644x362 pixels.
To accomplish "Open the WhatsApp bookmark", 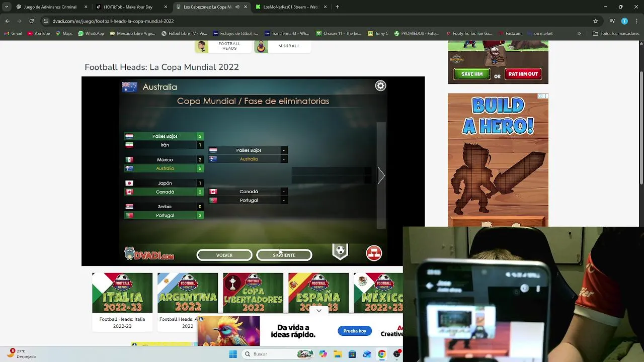I will (91, 34).
